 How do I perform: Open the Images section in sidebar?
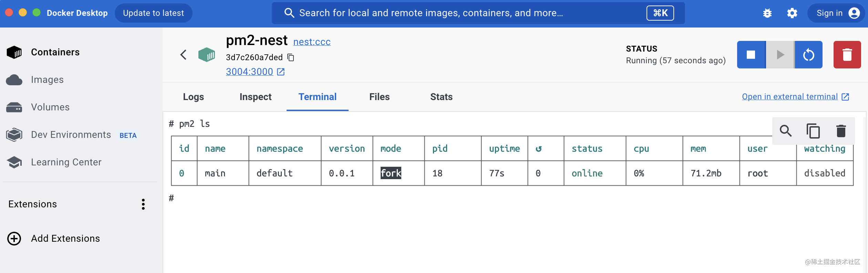coord(47,80)
